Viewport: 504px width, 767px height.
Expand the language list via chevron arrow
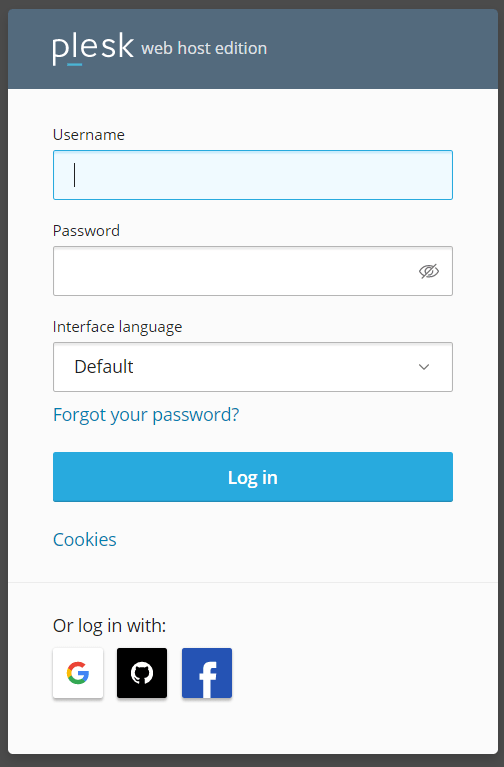424,367
